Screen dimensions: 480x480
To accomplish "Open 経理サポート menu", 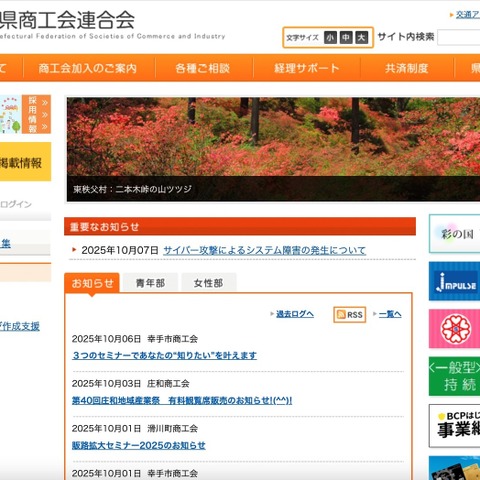I will point(307,68).
